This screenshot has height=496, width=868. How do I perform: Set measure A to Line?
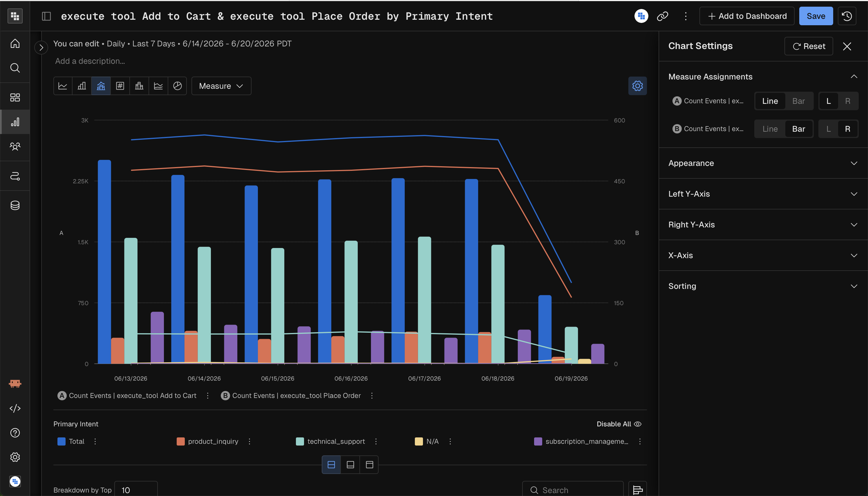(770, 101)
